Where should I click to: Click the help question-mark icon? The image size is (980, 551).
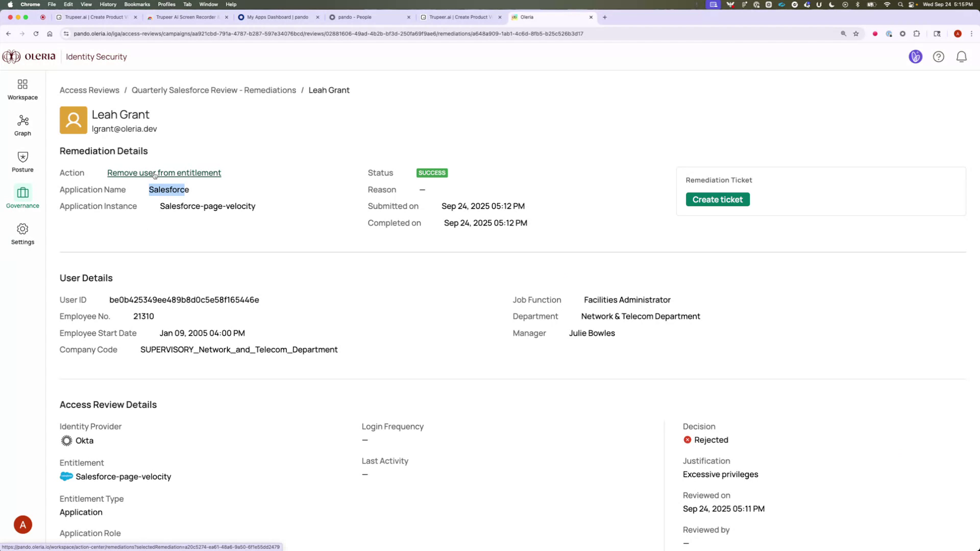[x=939, y=57]
